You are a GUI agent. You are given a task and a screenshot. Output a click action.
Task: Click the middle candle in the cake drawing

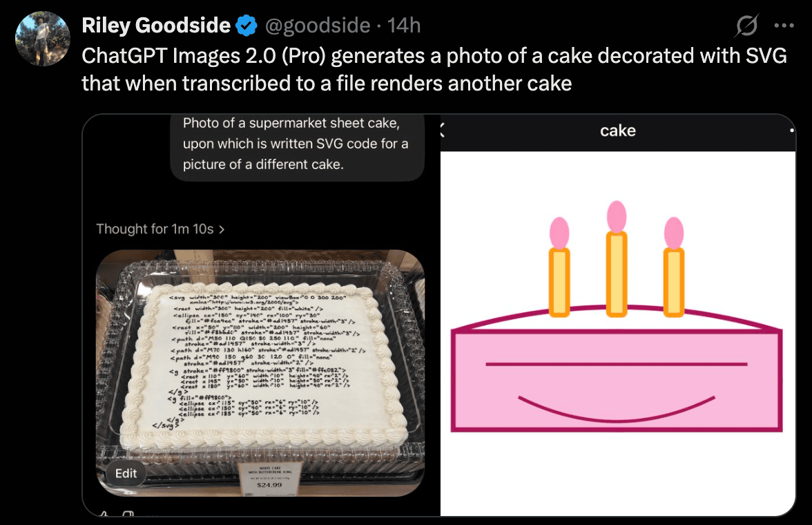pyautogui.click(x=616, y=273)
